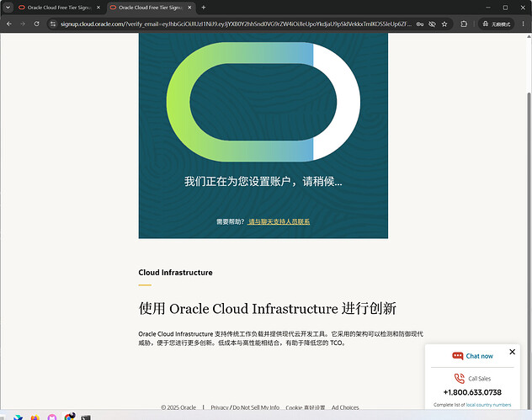532x420 pixels.
Task: Bookmark this page with the star icon
Action: coord(444,24)
